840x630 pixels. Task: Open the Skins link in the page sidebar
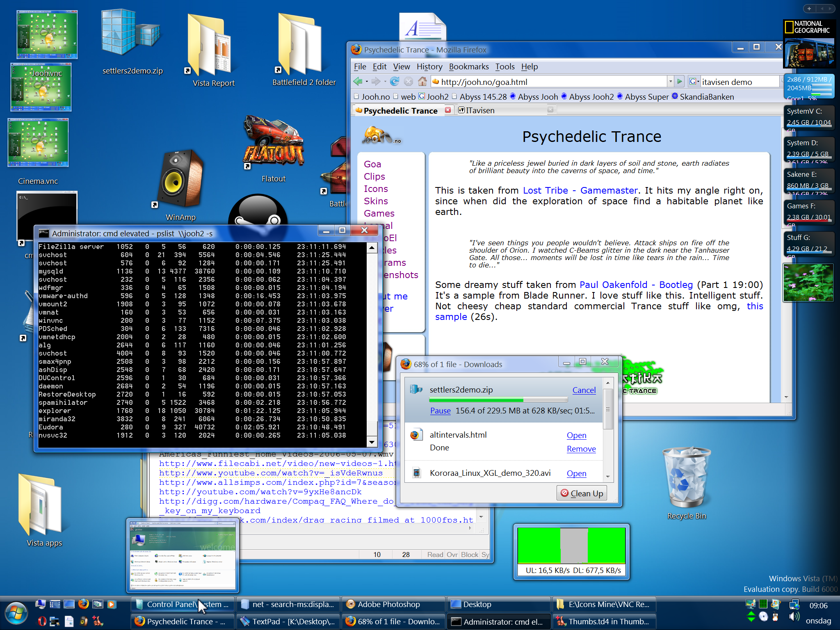tap(375, 201)
